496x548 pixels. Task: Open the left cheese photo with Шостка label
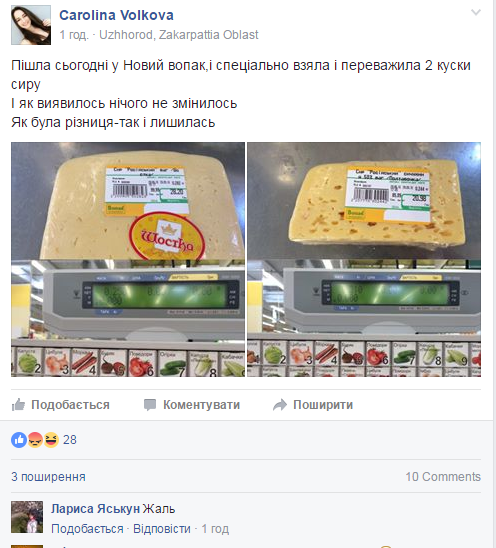[x=128, y=259]
